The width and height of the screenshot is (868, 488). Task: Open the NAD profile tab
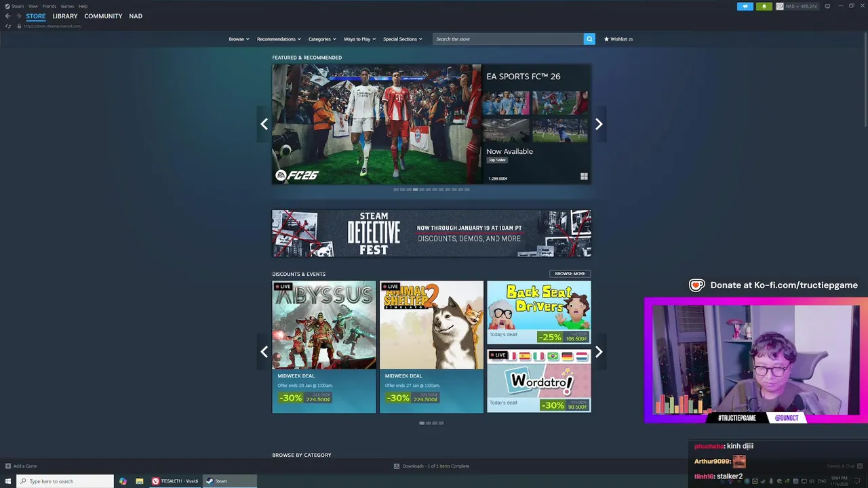136,16
